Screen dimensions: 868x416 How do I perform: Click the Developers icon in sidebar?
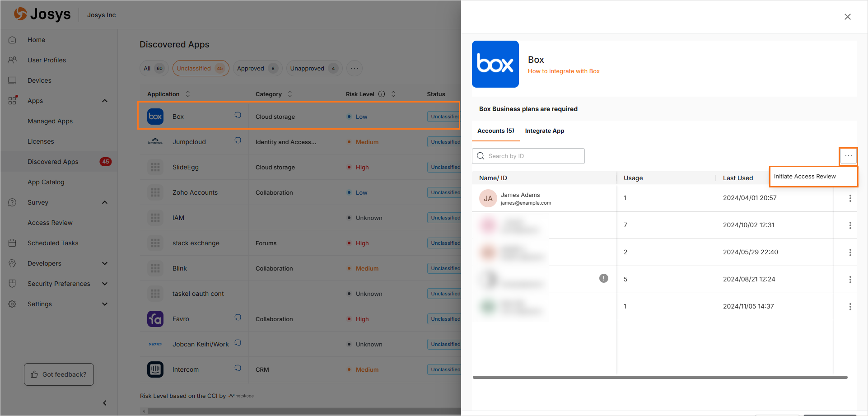click(12, 263)
